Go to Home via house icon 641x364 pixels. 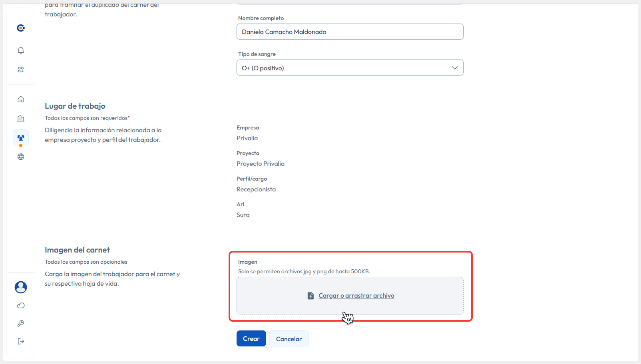(x=21, y=99)
